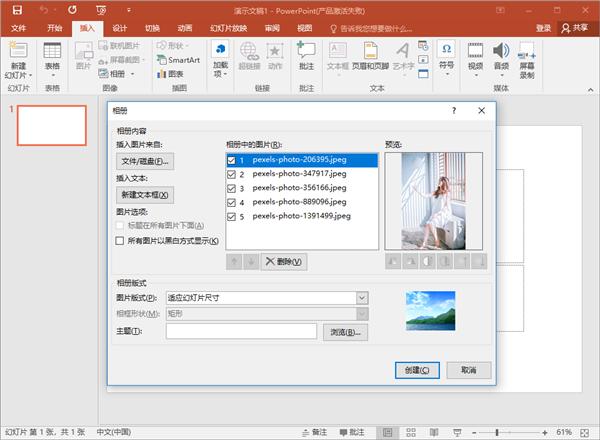This screenshot has height=440, width=600.
Task: Expand the 图片版式 dropdown list
Action: tap(361, 297)
